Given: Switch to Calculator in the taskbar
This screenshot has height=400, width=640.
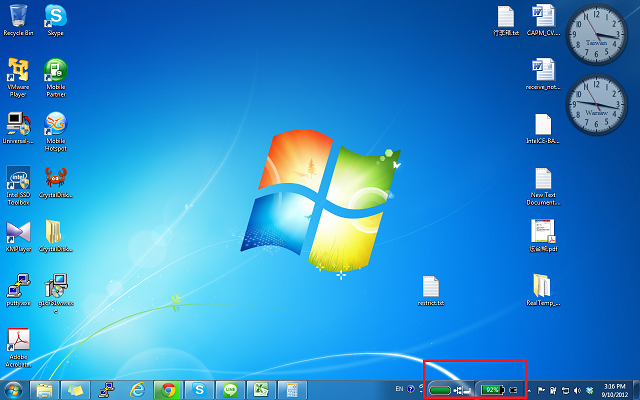Looking at the screenshot, I should pyautogui.click(x=292, y=390).
